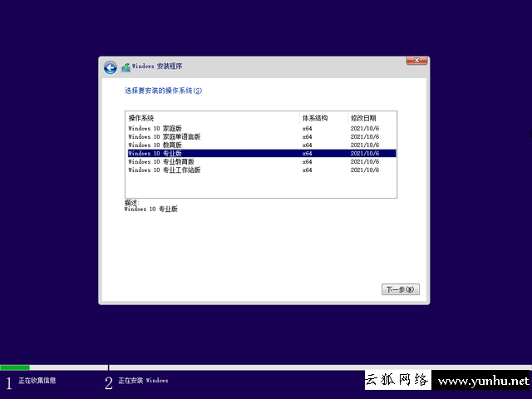
Task: Click the 选择要安装的操作系统(S) label
Action: 163,91
